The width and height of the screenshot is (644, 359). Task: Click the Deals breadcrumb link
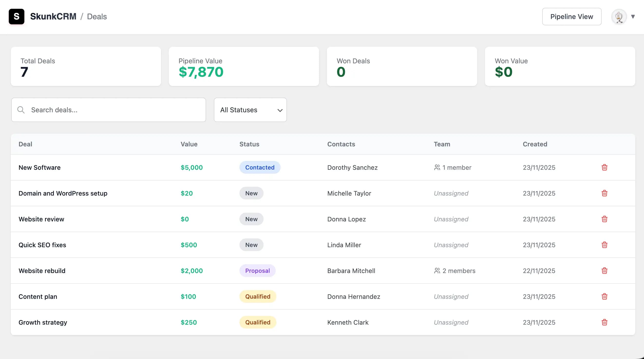click(x=97, y=17)
